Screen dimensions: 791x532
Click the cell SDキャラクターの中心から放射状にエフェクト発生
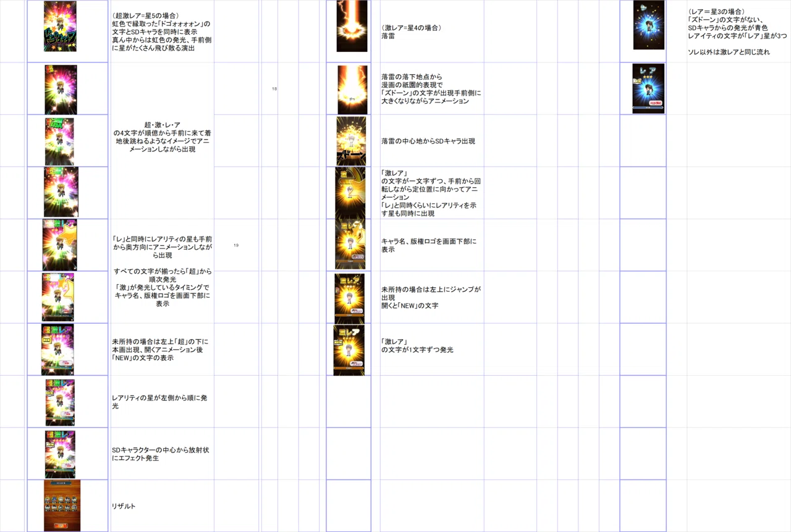coord(162,454)
